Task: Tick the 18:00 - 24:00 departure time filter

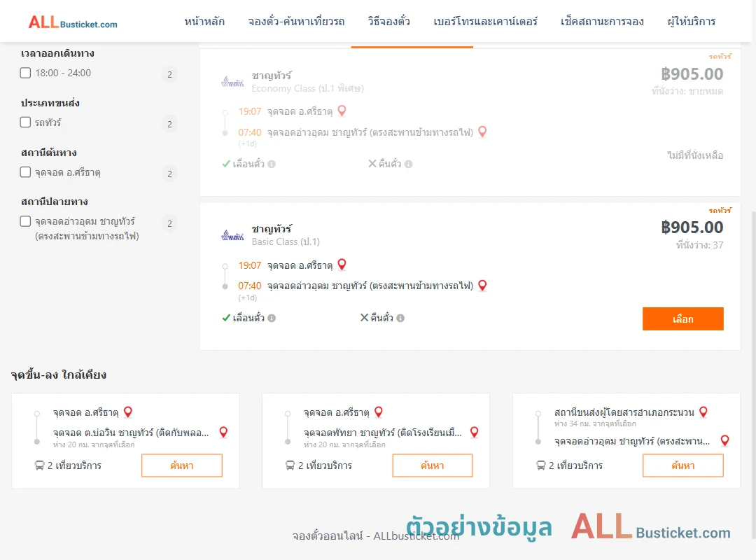Action: (x=26, y=73)
